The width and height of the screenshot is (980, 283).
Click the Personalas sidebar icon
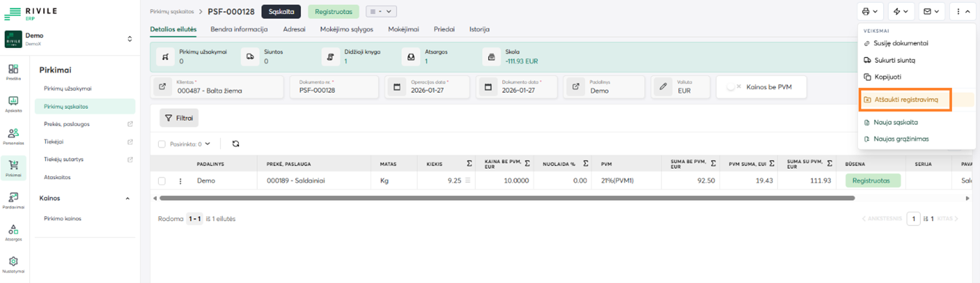pos(13,135)
